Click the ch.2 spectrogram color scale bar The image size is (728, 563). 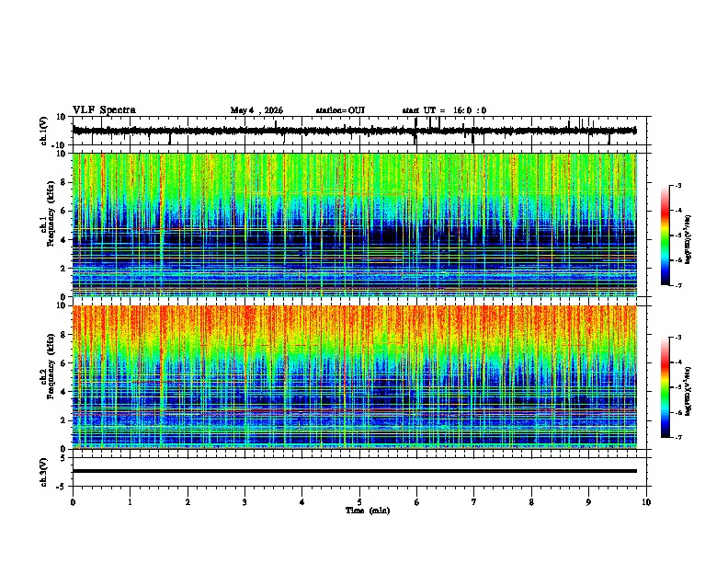[x=665, y=387]
